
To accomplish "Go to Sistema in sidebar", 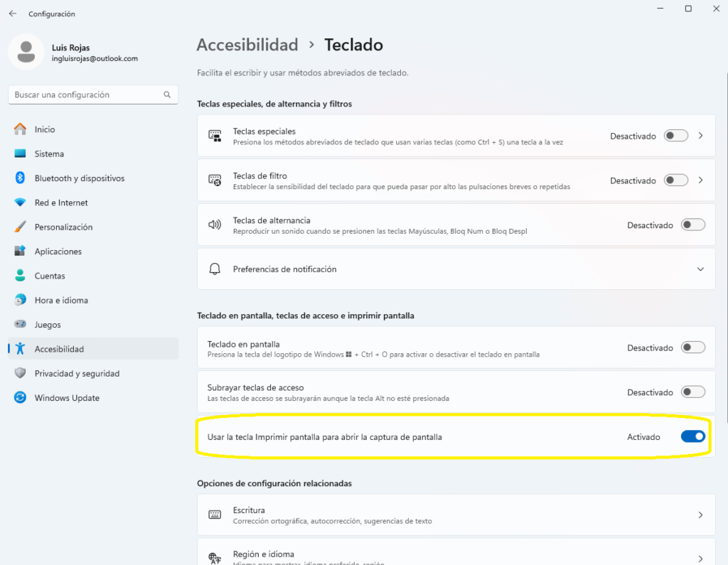I will (49, 154).
